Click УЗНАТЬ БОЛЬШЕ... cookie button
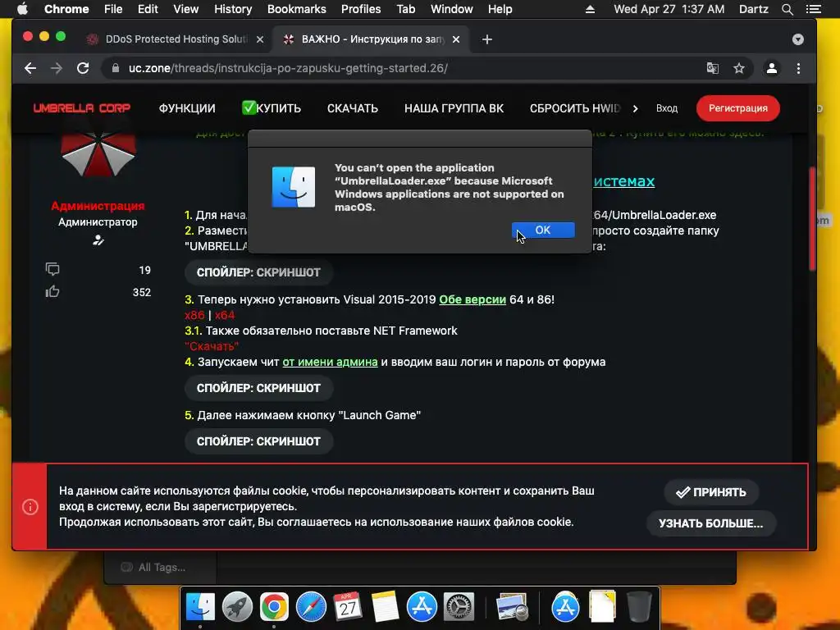Viewport: 840px width, 630px height. click(x=711, y=523)
